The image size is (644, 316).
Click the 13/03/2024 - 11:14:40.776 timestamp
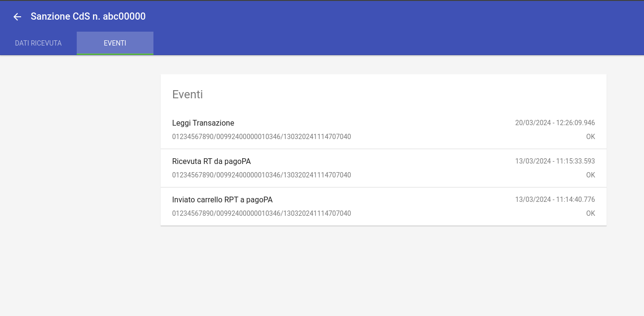[555, 199]
